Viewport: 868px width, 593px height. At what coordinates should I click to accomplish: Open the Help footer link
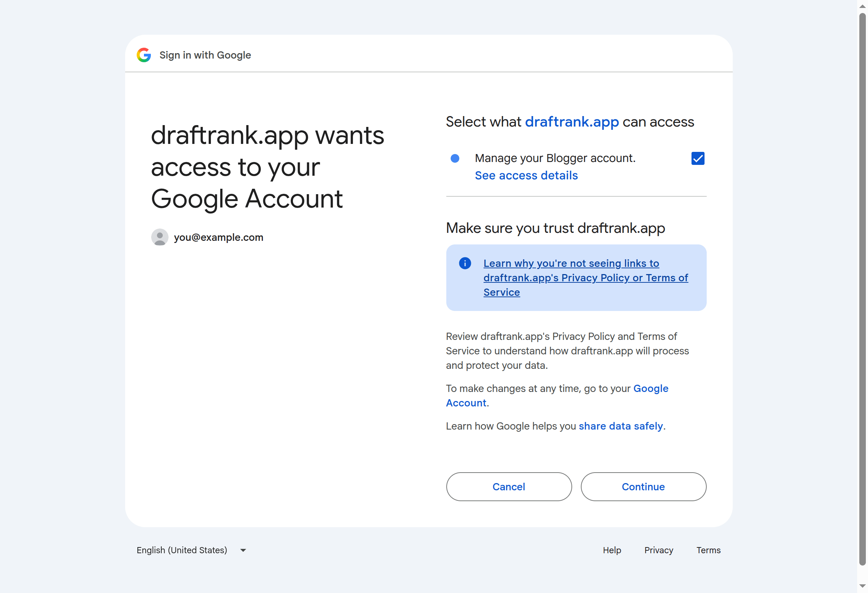pos(612,550)
